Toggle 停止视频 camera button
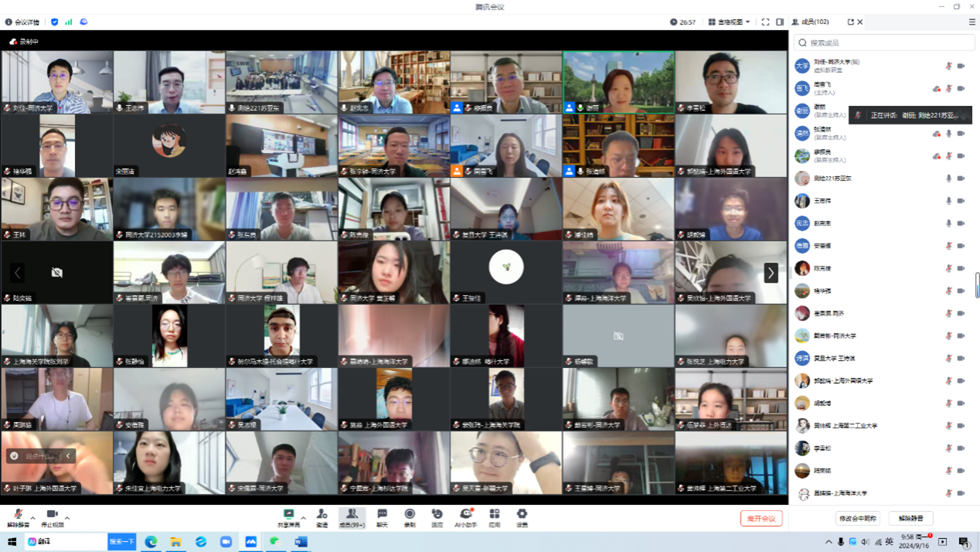The height and width of the screenshot is (552, 980). 52,515
